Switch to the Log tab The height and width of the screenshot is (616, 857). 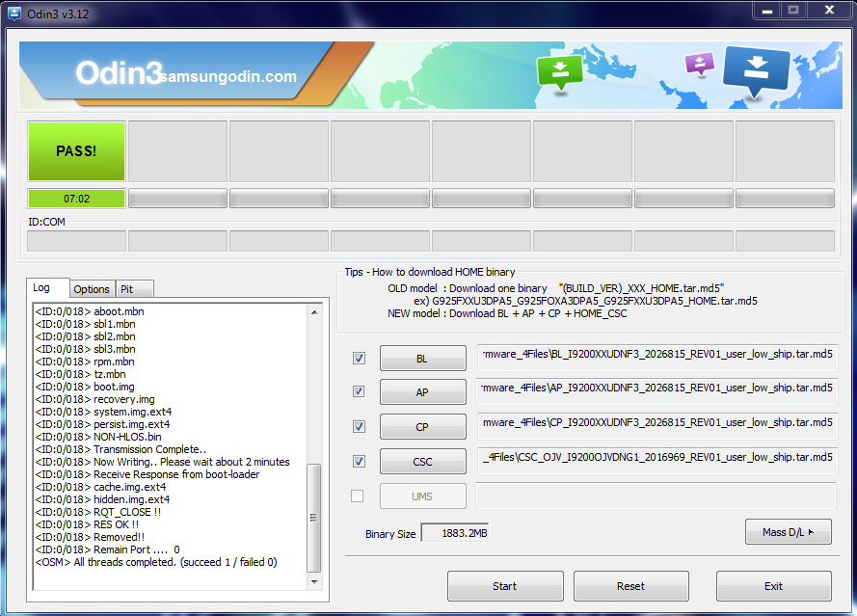[47, 287]
